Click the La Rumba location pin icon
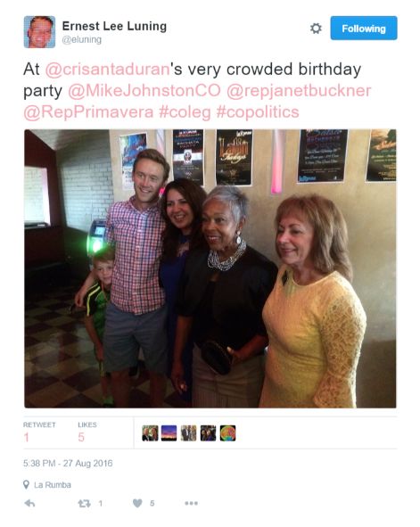The image size is (420, 527). click(26, 485)
